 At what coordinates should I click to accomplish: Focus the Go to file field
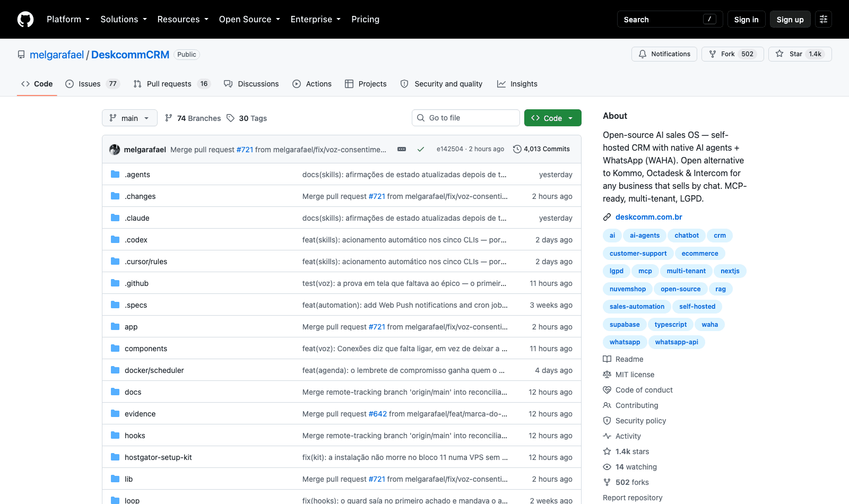pos(465,118)
